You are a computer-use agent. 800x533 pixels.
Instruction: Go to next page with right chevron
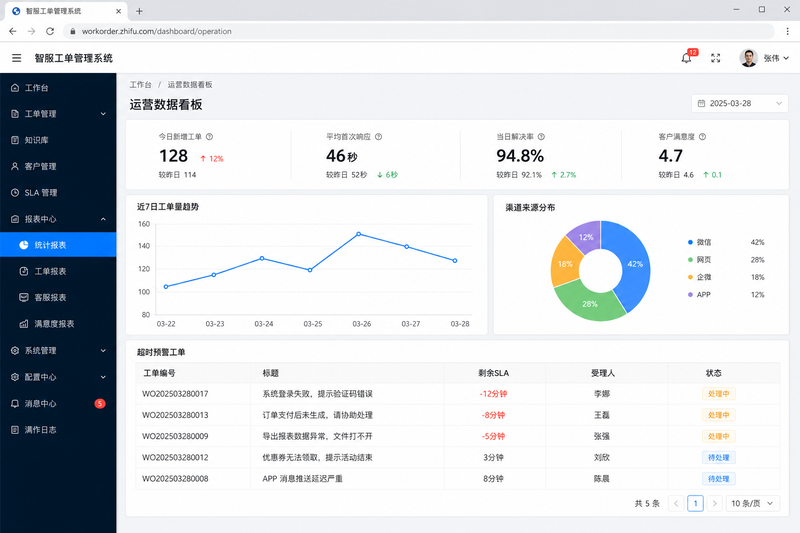715,503
